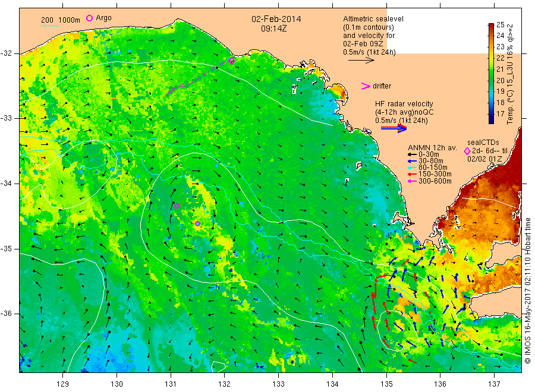Click the 'ANMN 12h av.' legend heading
This screenshot has width=535, height=392.
pos(433,148)
